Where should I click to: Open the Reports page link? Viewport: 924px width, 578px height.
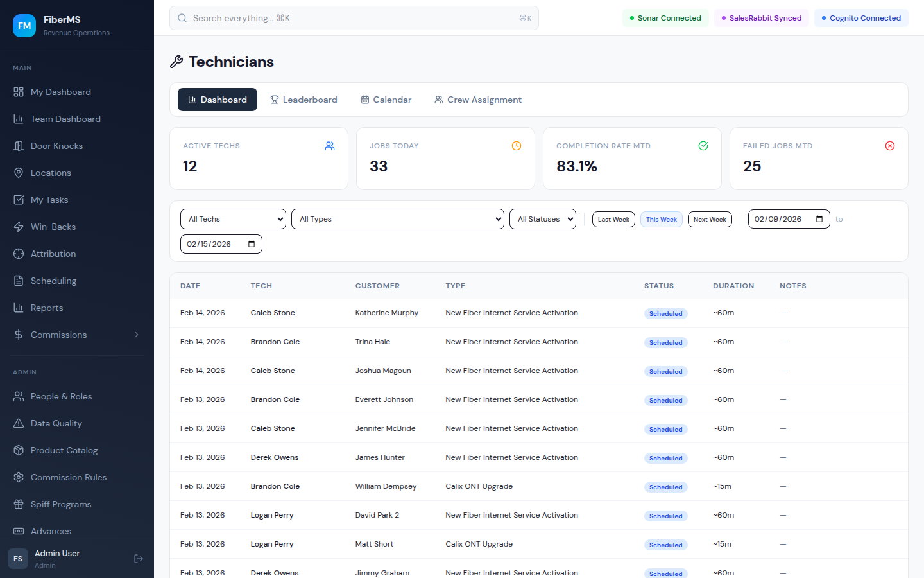[47, 308]
